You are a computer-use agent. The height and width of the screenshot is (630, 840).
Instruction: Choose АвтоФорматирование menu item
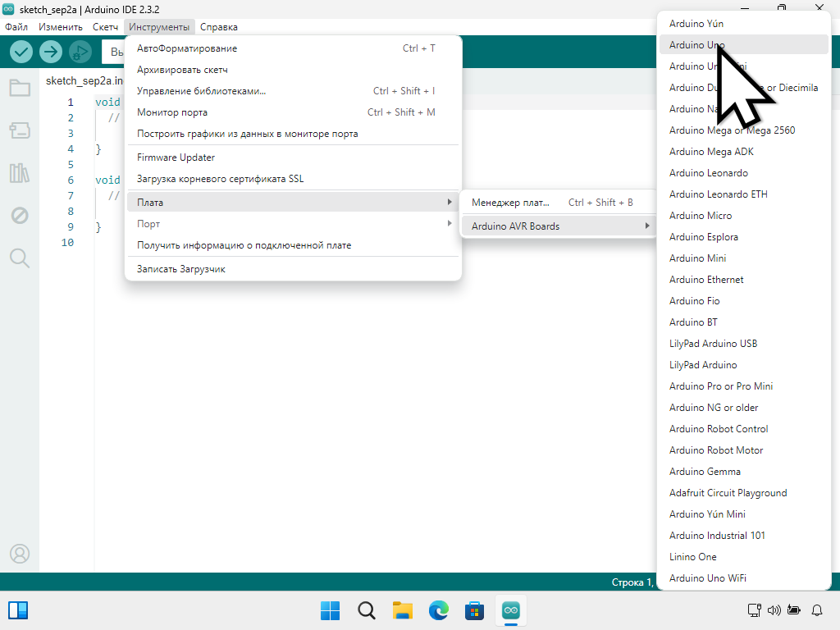[293, 48]
